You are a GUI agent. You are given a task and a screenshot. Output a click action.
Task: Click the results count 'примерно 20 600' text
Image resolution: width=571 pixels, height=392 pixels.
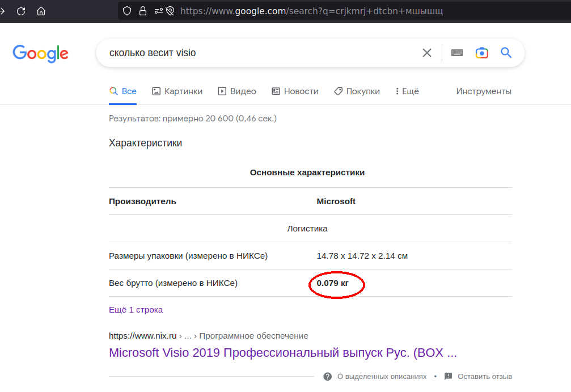198,119
